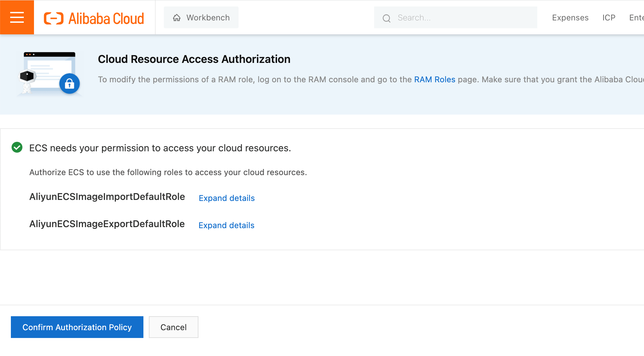This screenshot has height=356, width=644.
Task: Expand details for AliyunECSImageImportDefaultRole
Action: 227,198
